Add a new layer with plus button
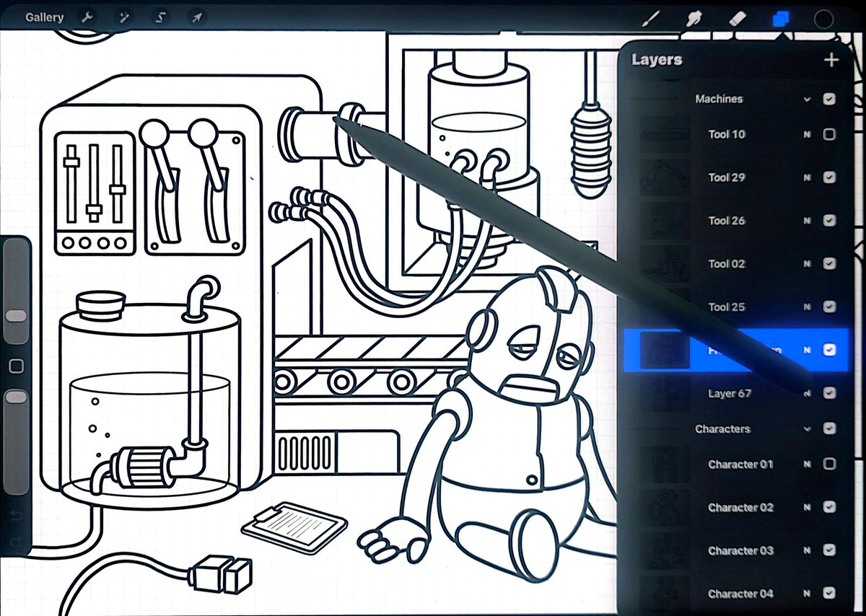The height and width of the screenshot is (616, 866). 831,60
